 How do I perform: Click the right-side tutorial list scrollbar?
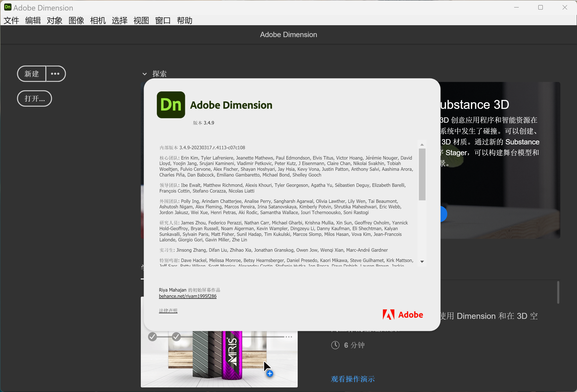(558, 292)
